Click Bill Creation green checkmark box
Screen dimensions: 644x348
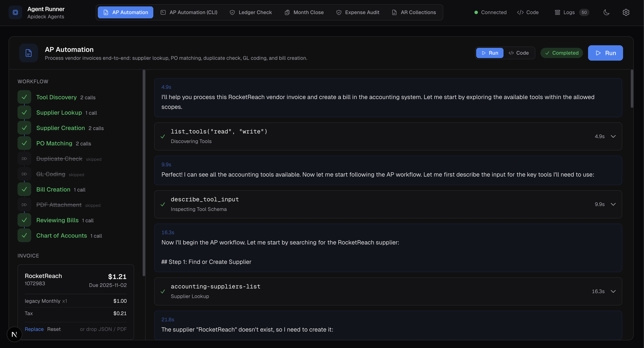(x=24, y=189)
